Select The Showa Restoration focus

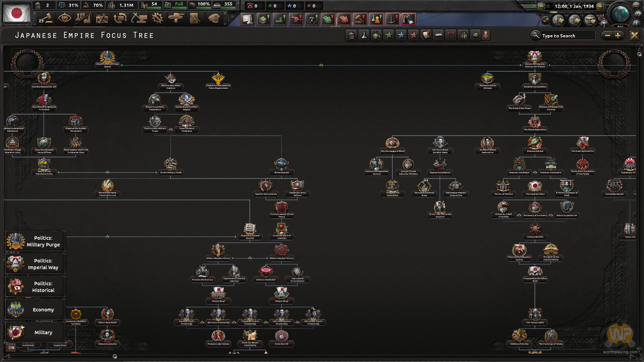pyautogui.click(x=535, y=123)
